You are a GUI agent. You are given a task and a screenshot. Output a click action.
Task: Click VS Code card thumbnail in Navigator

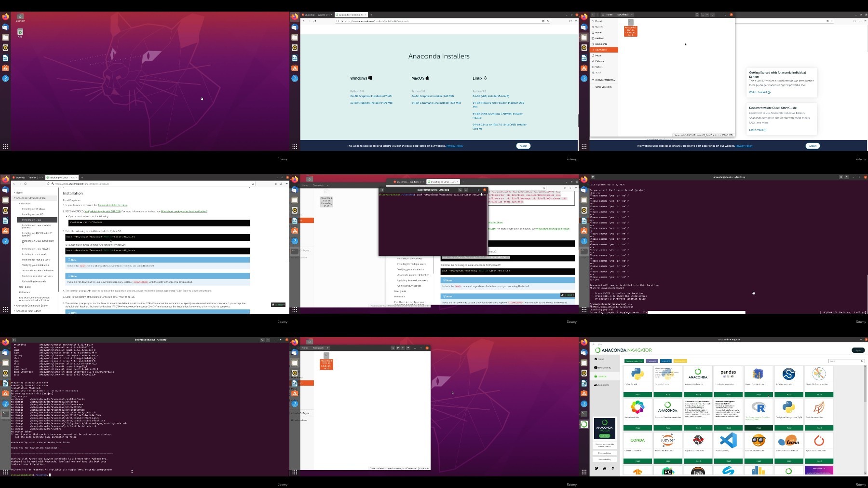[x=728, y=440]
